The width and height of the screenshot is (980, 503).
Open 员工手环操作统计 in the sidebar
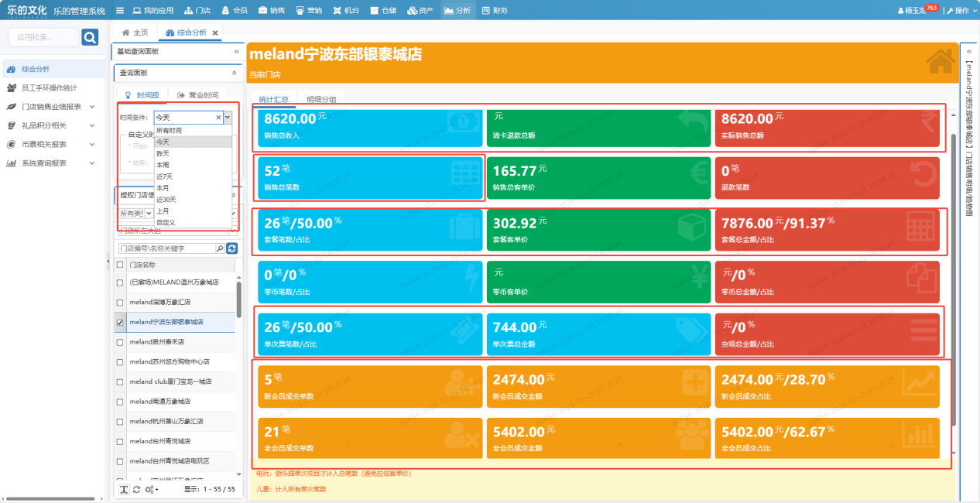[50, 88]
